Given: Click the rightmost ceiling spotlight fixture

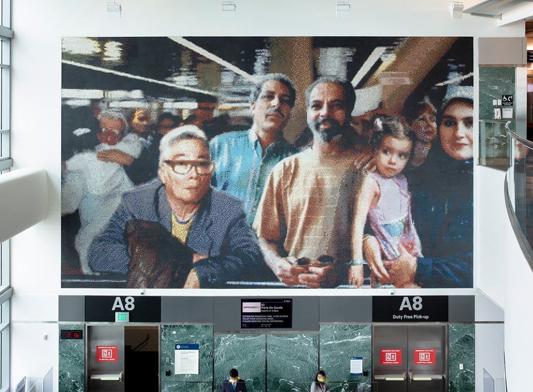Looking at the screenshot, I should [456, 9].
